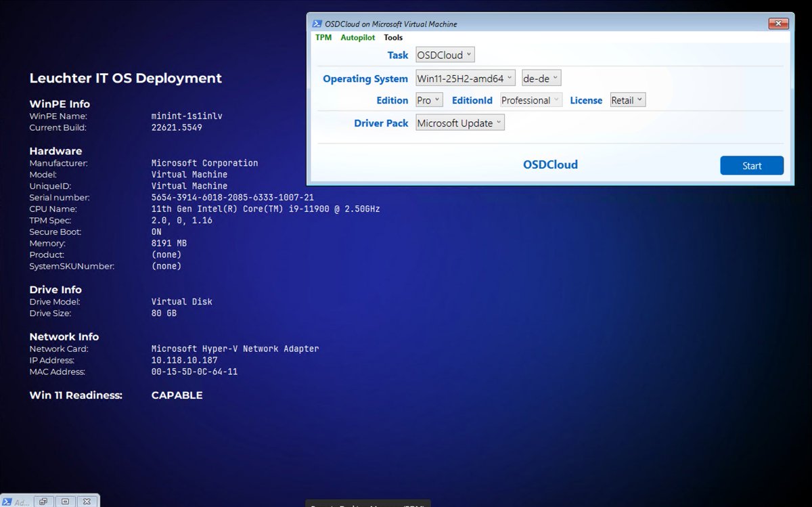Click the Network Info section heading
Image resolution: width=812 pixels, height=507 pixels.
(x=64, y=336)
